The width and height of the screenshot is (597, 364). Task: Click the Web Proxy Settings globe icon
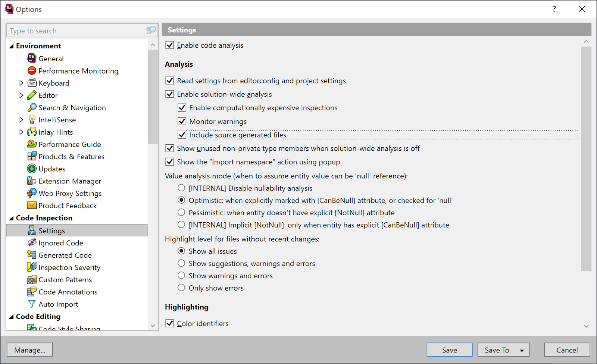coord(32,193)
